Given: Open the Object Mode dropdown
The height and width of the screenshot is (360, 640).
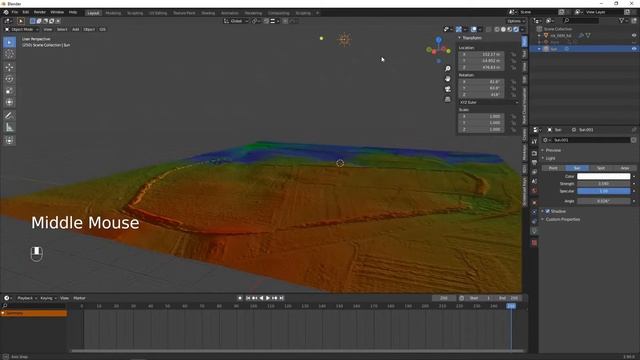Looking at the screenshot, I should (22, 29).
